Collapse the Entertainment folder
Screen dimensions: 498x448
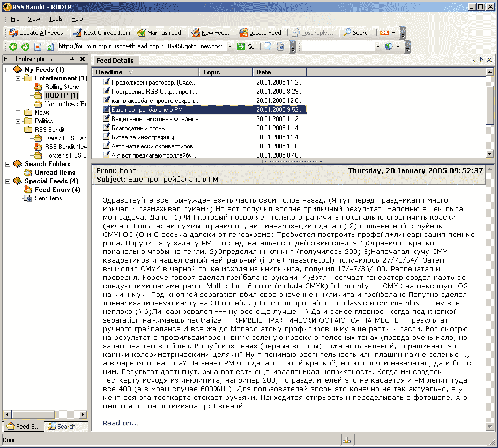point(18,78)
